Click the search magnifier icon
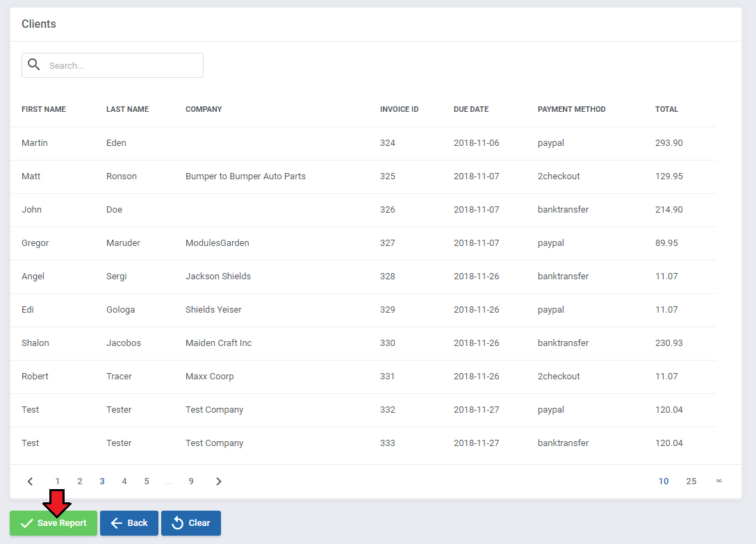Image resolution: width=756 pixels, height=544 pixels. 34,64
